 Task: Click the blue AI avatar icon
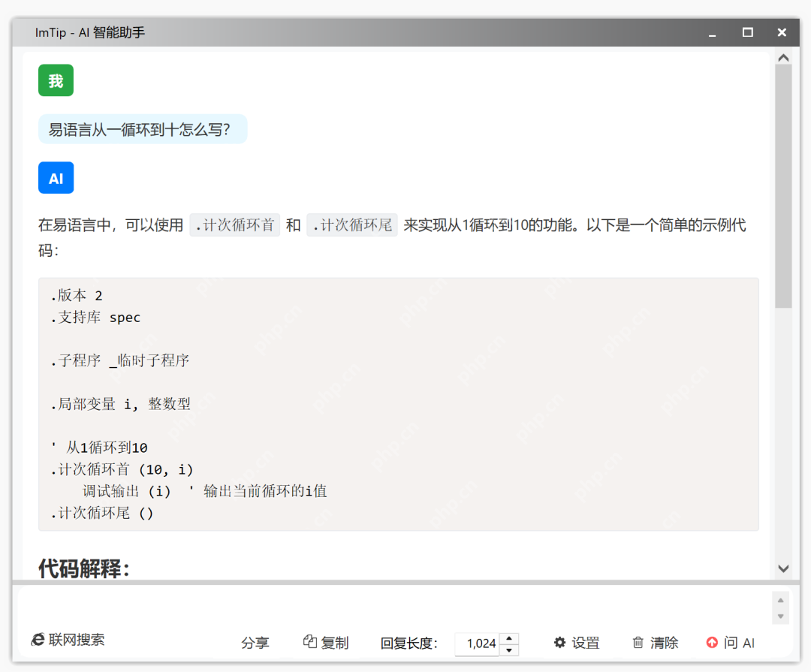point(56,178)
